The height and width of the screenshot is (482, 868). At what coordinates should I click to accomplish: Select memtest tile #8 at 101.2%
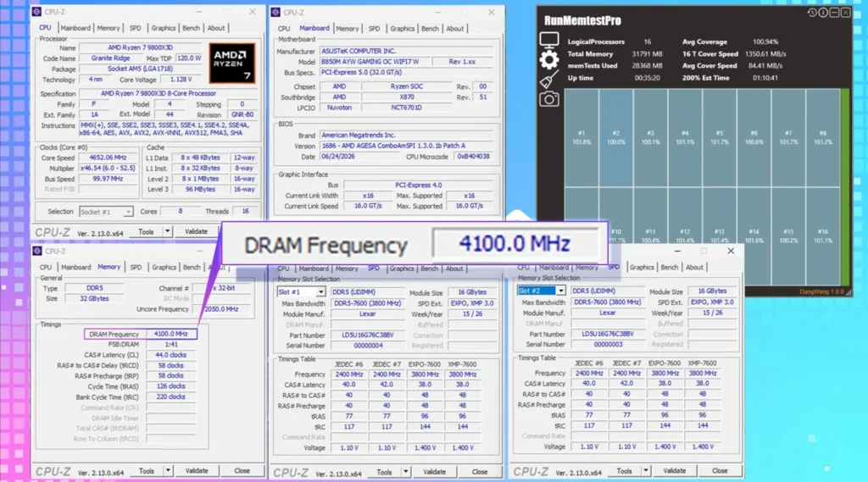click(x=822, y=138)
